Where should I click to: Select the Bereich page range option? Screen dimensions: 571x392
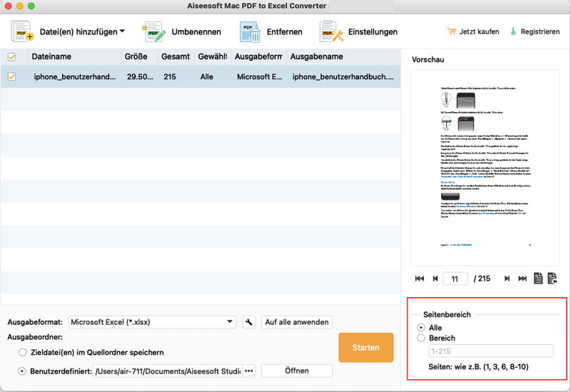pos(422,338)
